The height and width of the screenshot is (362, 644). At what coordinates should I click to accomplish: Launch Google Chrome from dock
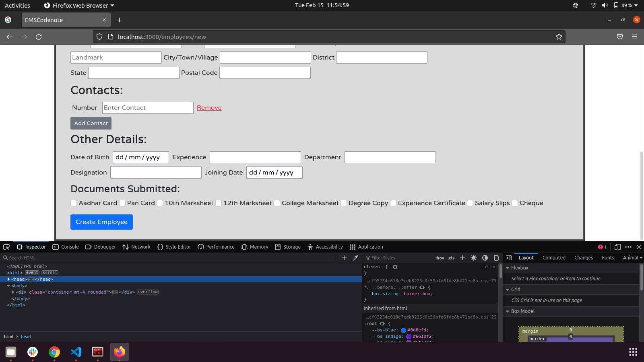click(x=54, y=352)
